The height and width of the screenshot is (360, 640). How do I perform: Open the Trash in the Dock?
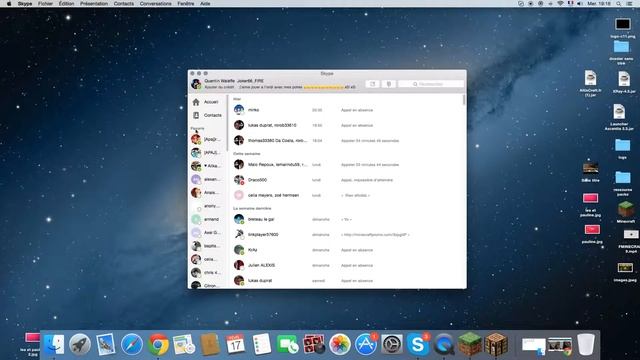tap(586, 344)
